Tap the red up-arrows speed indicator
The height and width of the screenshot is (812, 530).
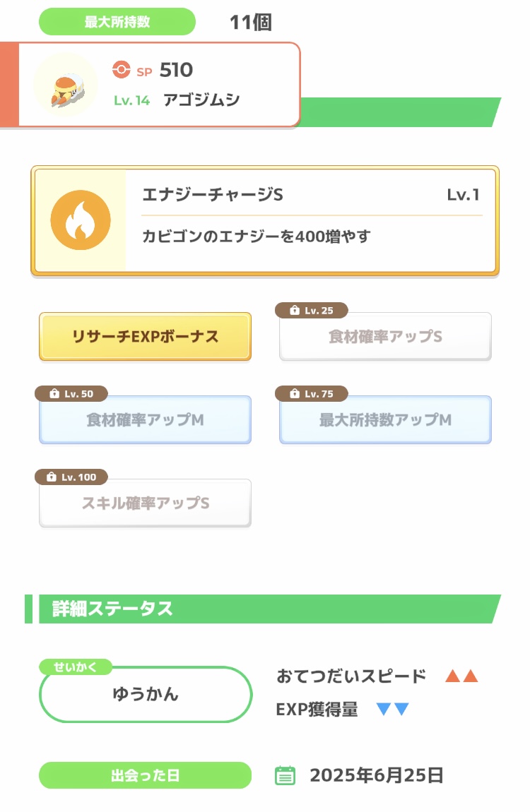pyautogui.click(x=461, y=676)
